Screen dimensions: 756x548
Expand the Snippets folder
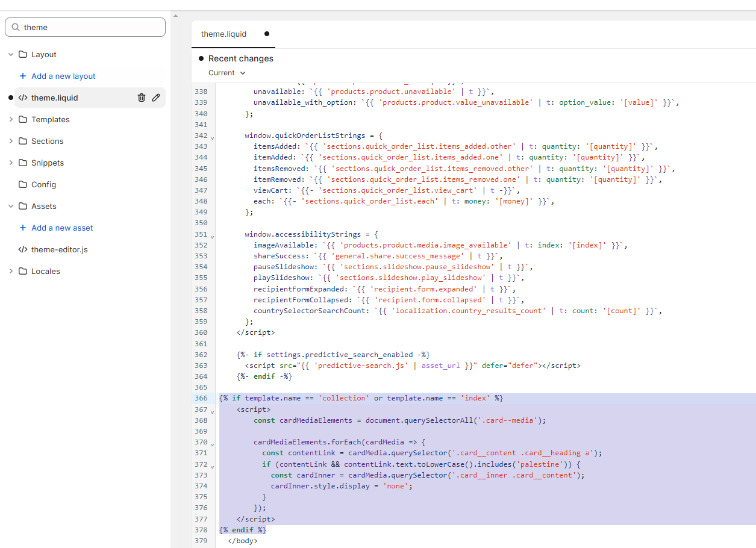pyautogui.click(x=11, y=163)
